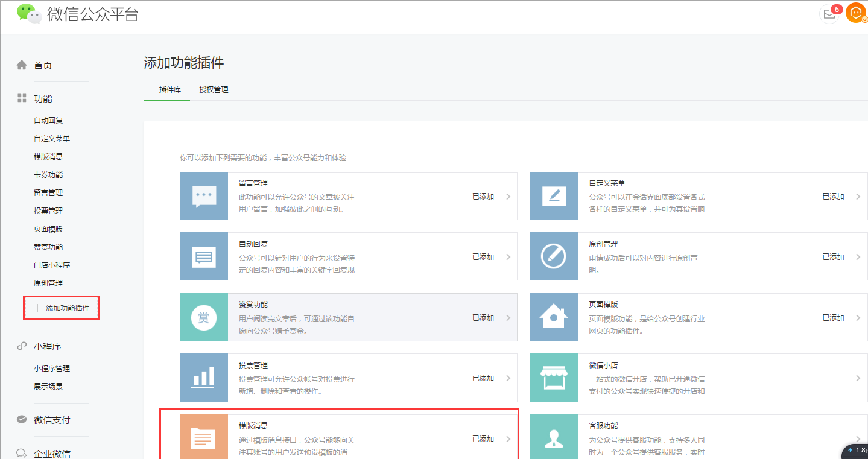The height and width of the screenshot is (459, 868).
Task: Click 已添加 status on 原创管理 card
Action: click(x=833, y=257)
